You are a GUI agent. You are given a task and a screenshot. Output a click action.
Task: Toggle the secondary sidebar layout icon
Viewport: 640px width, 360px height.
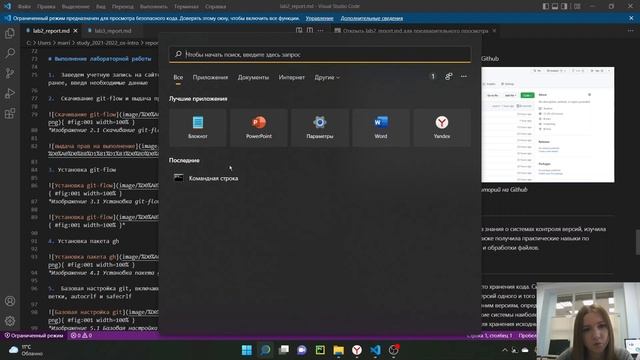[564, 6]
